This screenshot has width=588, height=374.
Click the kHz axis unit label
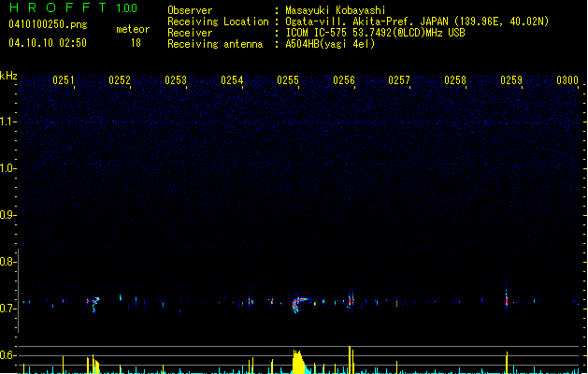(x=8, y=76)
